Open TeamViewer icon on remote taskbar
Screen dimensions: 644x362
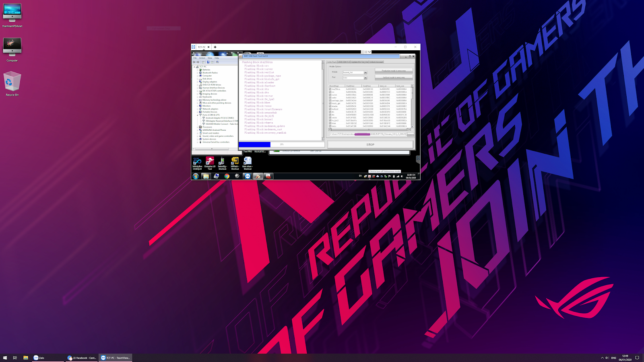click(x=248, y=176)
